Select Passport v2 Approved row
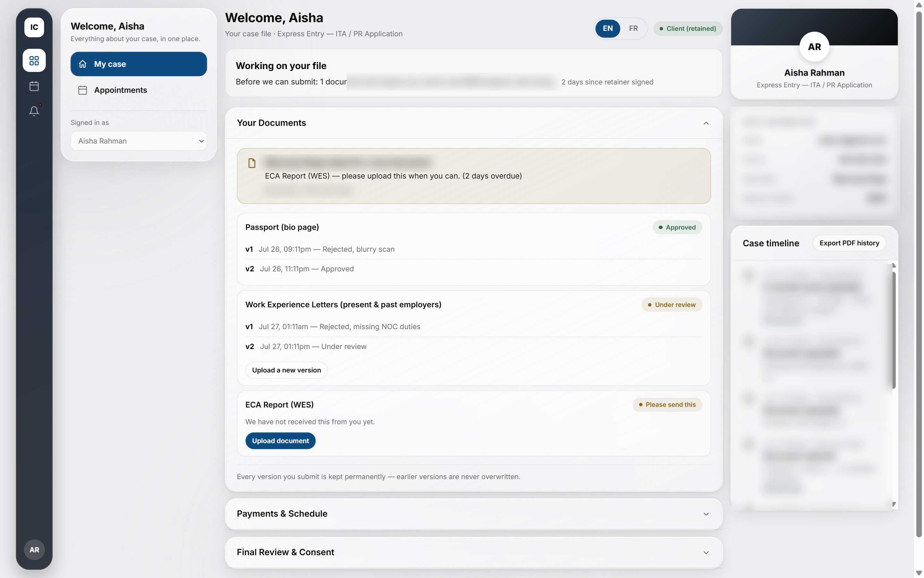924x578 pixels. [474, 269]
